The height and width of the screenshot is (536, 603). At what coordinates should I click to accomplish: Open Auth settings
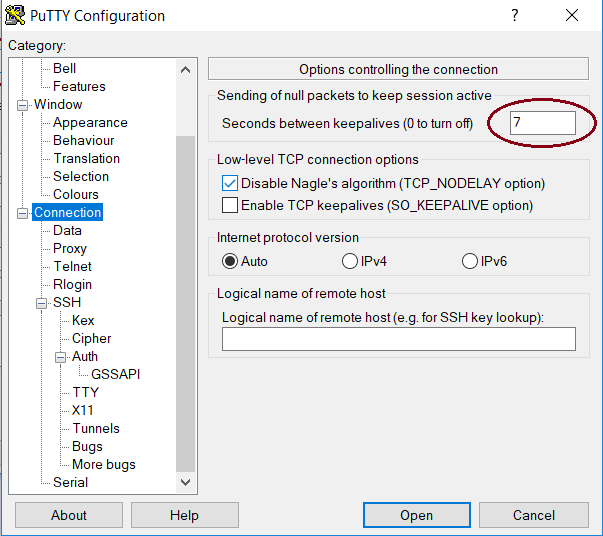tap(85, 356)
